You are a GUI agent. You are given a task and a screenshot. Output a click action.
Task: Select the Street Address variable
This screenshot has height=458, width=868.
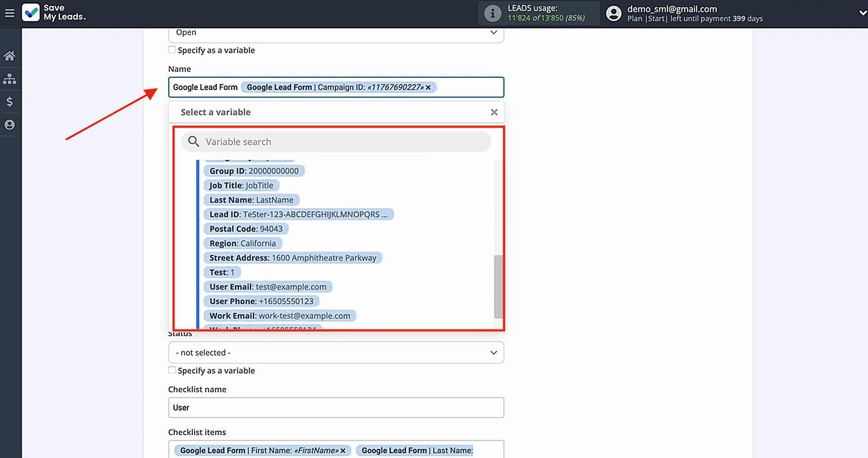tap(293, 258)
